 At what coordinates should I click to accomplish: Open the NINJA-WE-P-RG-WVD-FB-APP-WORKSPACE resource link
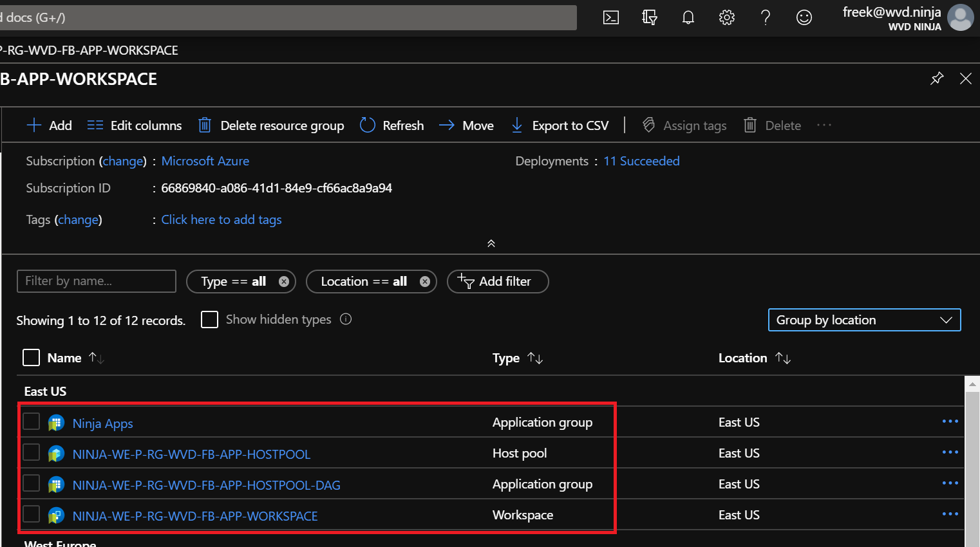click(195, 516)
